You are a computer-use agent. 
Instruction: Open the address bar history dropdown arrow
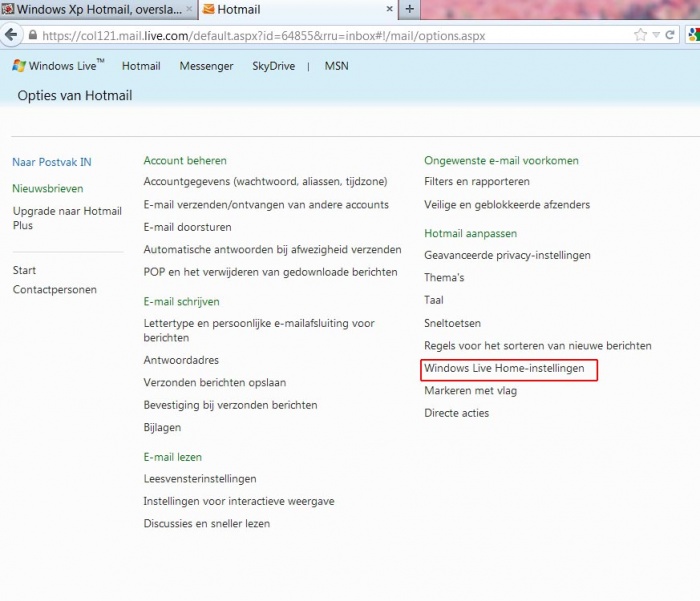coord(656,35)
